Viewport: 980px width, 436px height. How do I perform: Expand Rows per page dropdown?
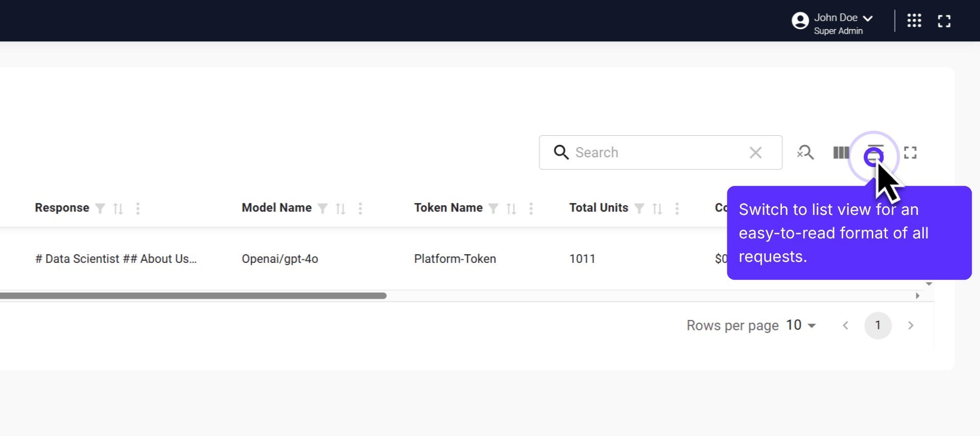pos(801,325)
